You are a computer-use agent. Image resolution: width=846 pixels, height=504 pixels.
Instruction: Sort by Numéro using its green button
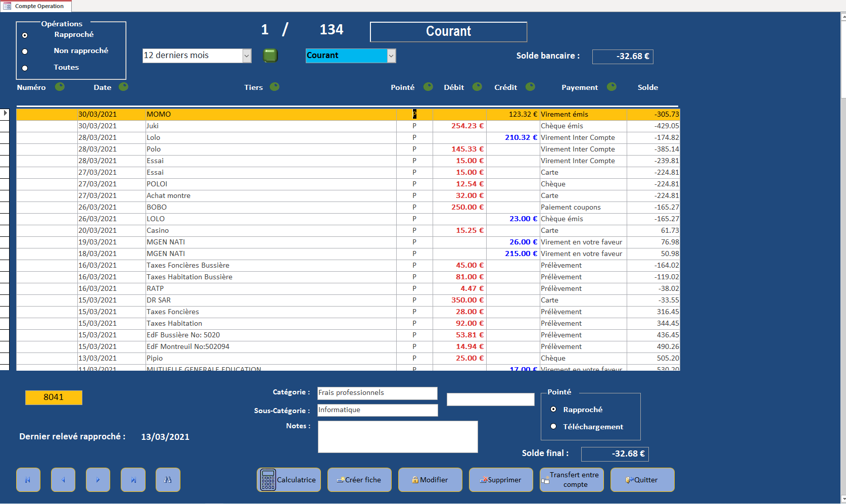60,86
